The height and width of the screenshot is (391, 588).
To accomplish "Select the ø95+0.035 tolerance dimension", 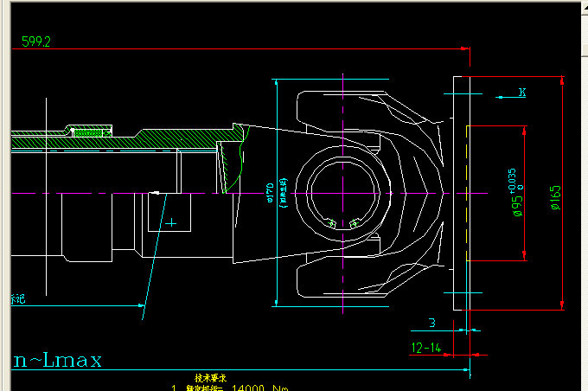I will click(x=516, y=192).
